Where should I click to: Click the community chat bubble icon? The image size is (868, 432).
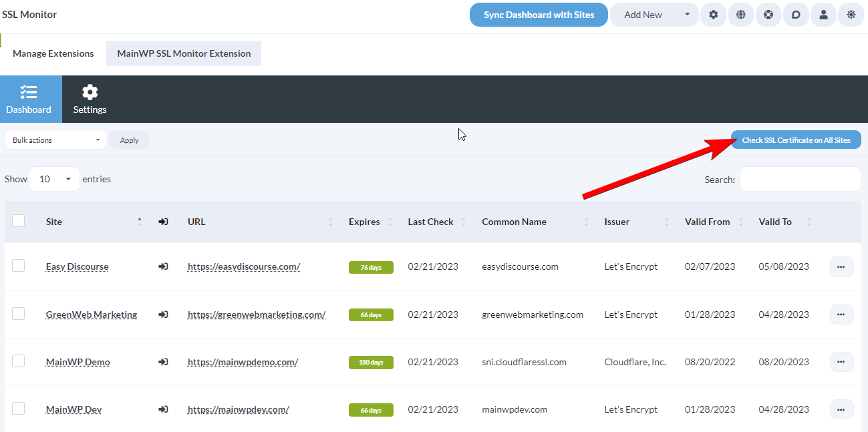click(x=795, y=14)
